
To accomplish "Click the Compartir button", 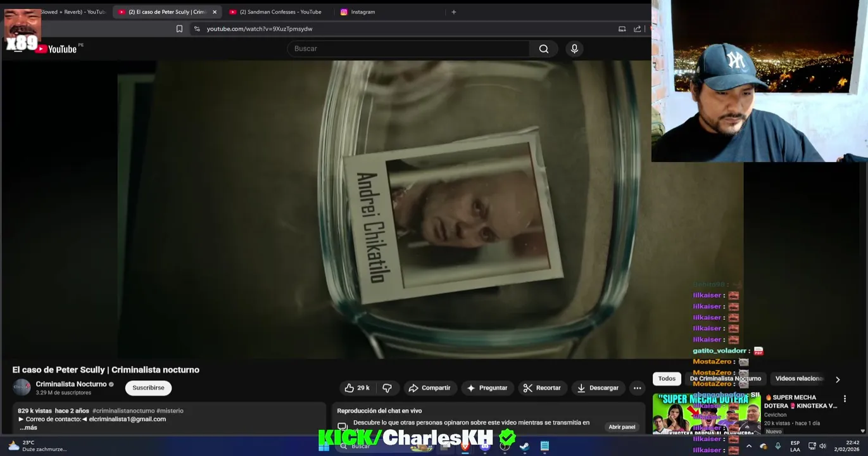I will click(429, 388).
